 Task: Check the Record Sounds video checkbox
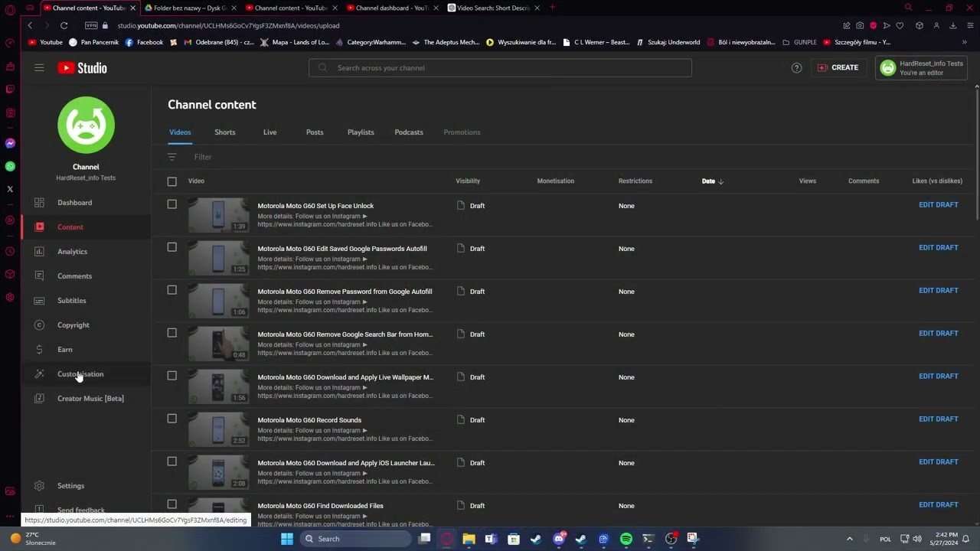(171, 419)
